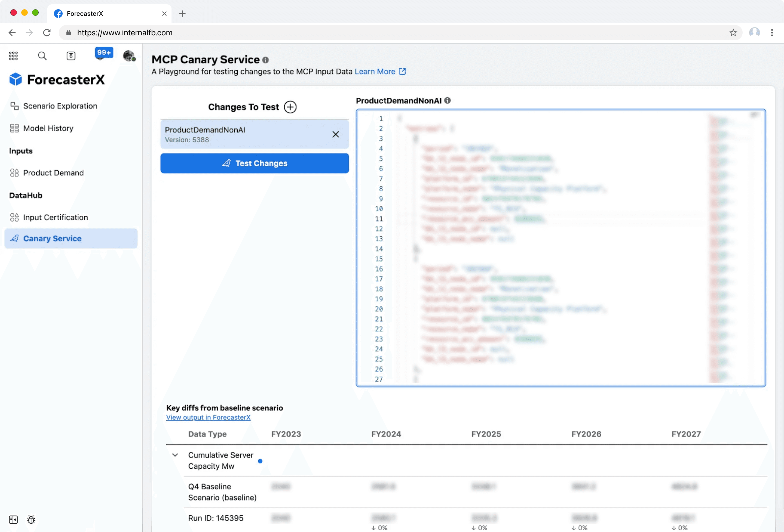Remove ProductDemandNonAI change with X
This screenshot has height=532, width=784.
coord(336,135)
